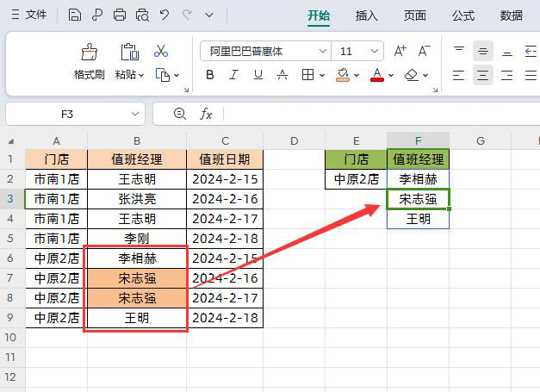This screenshot has width=540, height=392.
Task: Open print preview icon
Action: [142, 15]
